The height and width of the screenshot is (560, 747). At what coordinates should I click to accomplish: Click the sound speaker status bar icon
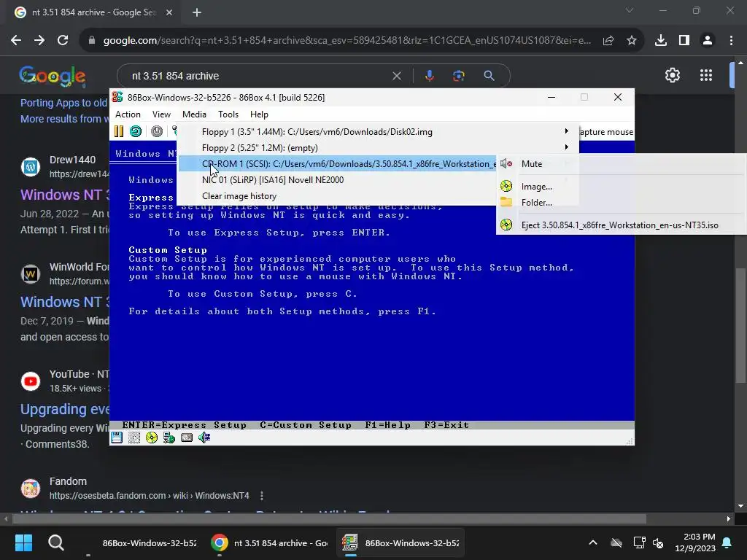(204, 437)
